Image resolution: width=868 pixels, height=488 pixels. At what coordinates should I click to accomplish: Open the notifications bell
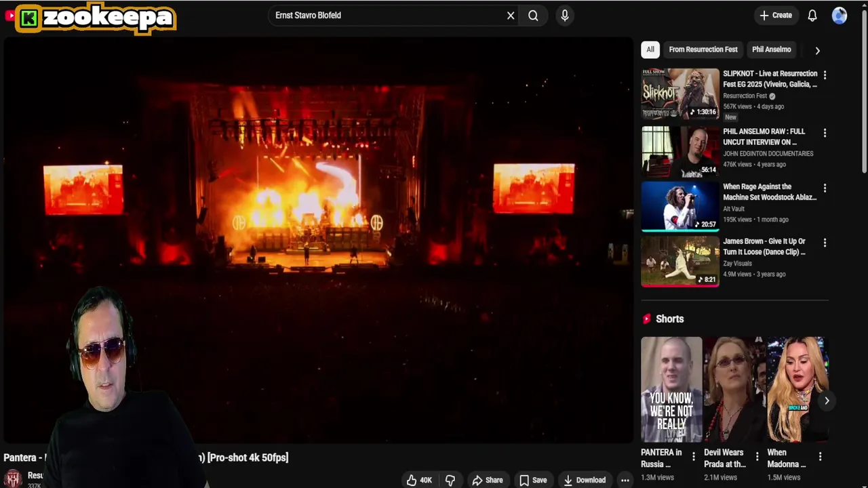click(x=812, y=16)
